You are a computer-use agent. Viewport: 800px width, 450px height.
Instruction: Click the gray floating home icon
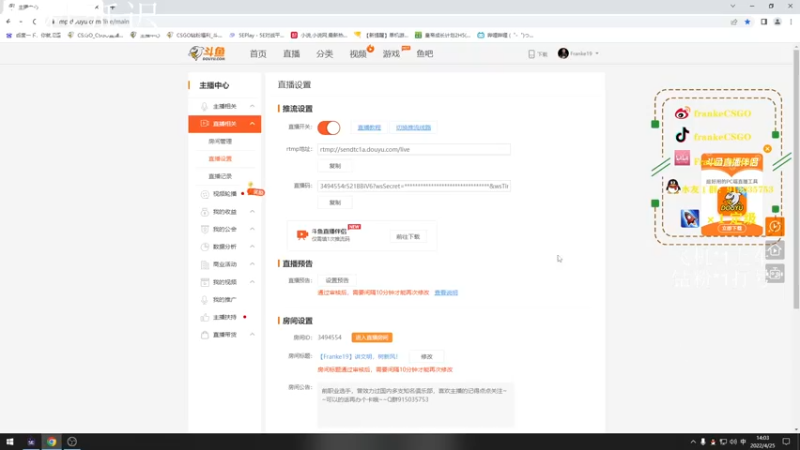pos(774,250)
